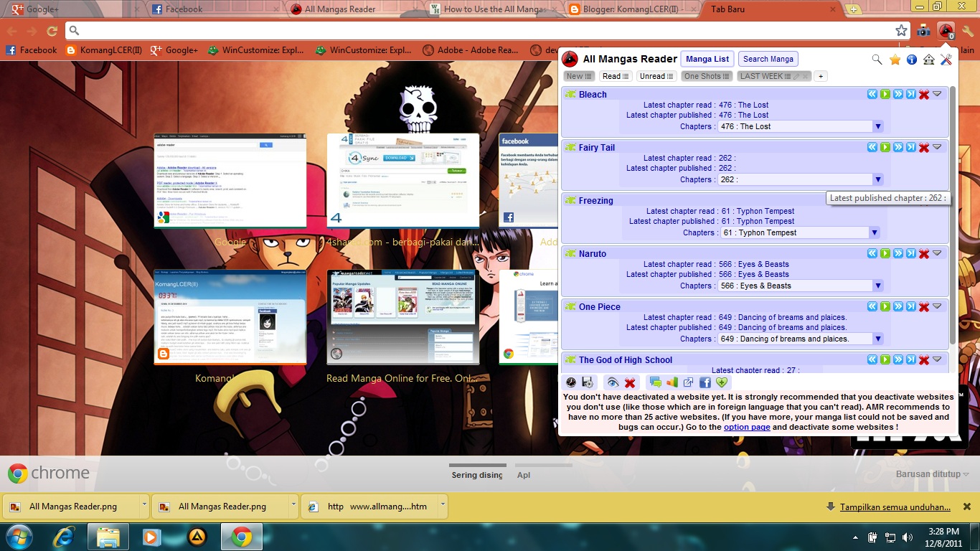Toggle the Read category filter
The height and width of the screenshot is (551, 980).
pos(617,76)
